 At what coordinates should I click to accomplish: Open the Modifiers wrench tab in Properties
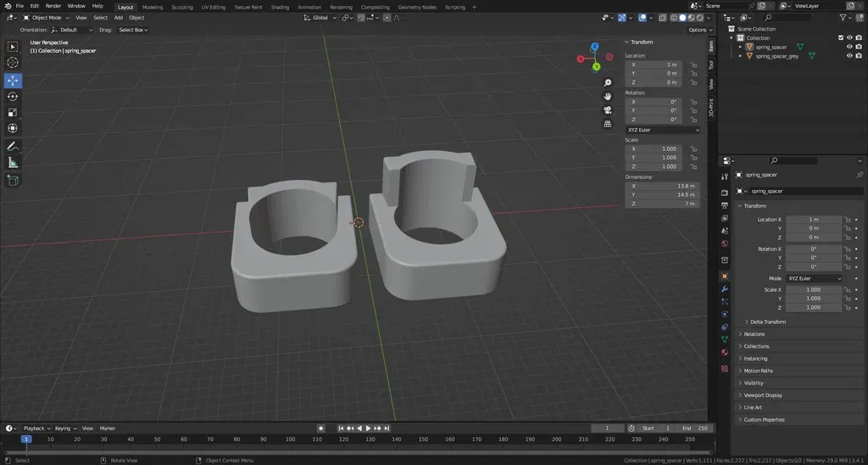coord(725,289)
